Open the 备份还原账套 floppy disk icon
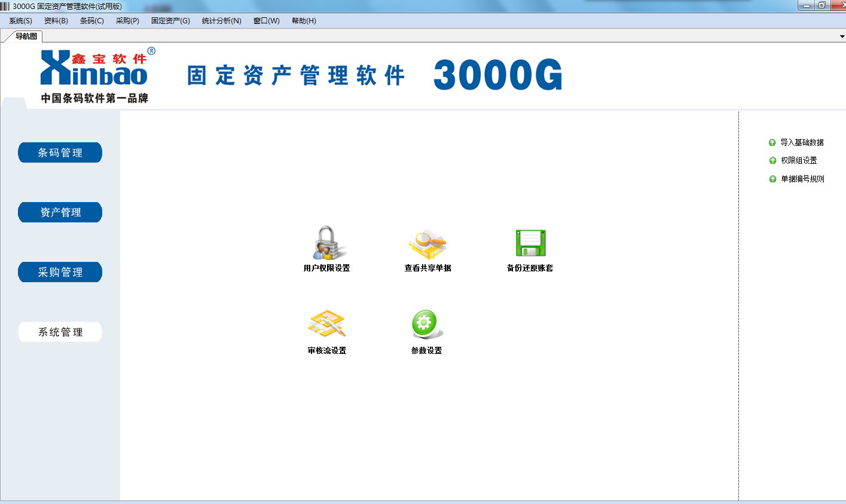The height and width of the screenshot is (504, 846). pos(530,243)
